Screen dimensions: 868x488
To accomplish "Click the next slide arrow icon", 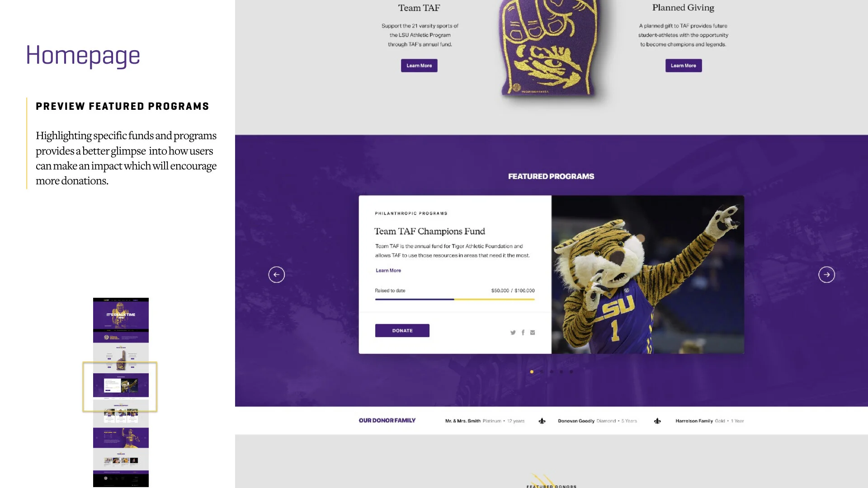I will coord(826,275).
